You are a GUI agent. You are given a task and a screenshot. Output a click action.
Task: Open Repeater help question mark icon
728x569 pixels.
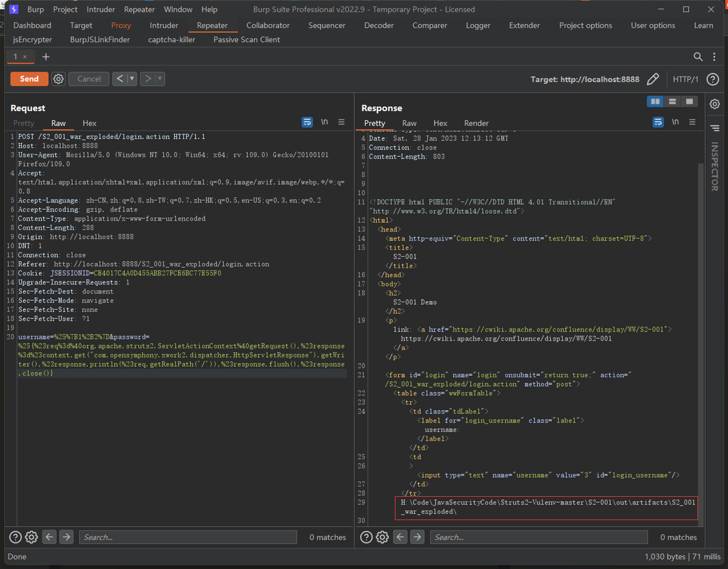point(712,79)
